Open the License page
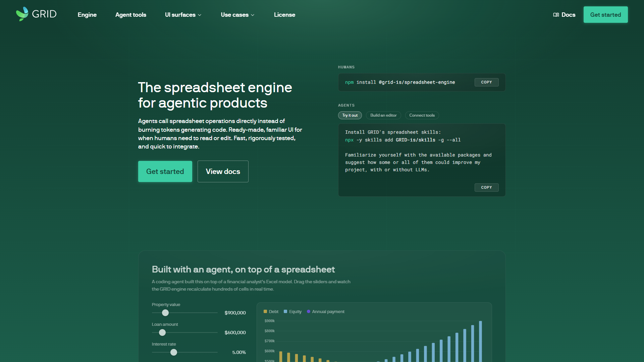This screenshot has height=362, width=644. click(x=284, y=15)
